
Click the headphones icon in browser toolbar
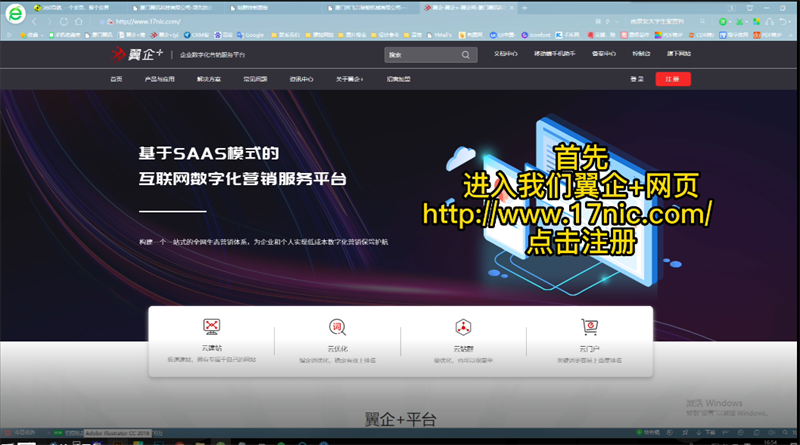769,21
